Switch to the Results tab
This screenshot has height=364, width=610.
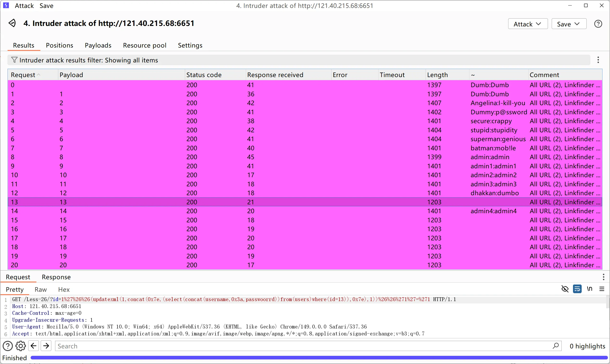click(24, 45)
